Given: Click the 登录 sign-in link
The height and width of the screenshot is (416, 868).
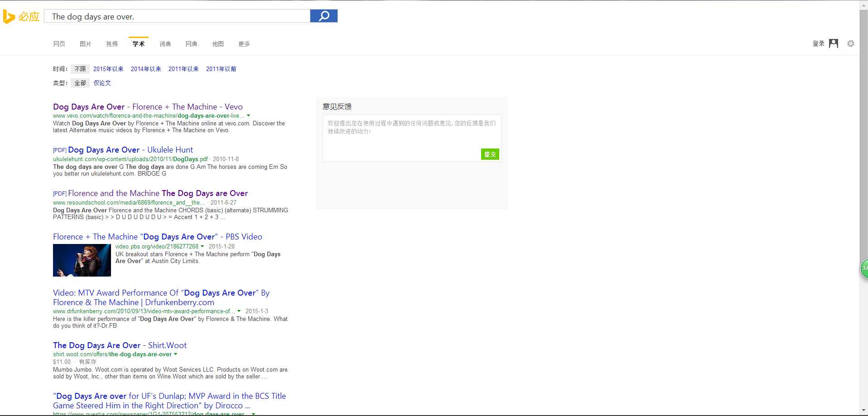Looking at the screenshot, I should tap(818, 43).
